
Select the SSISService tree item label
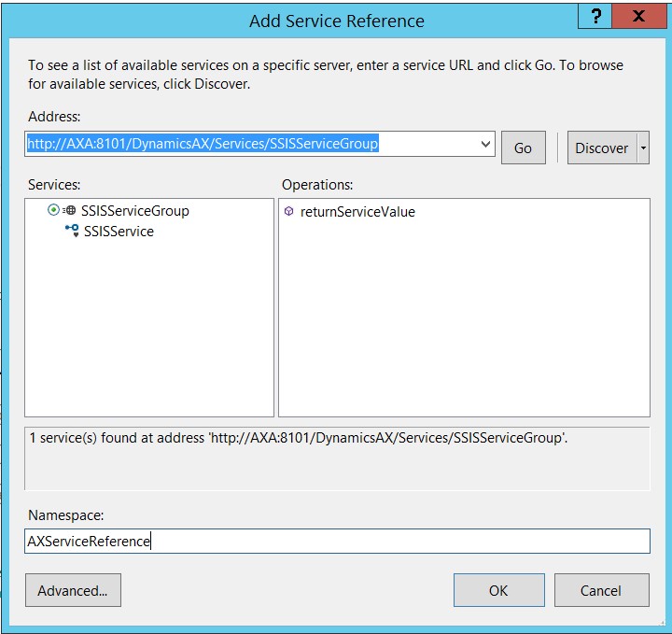[x=119, y=232]
